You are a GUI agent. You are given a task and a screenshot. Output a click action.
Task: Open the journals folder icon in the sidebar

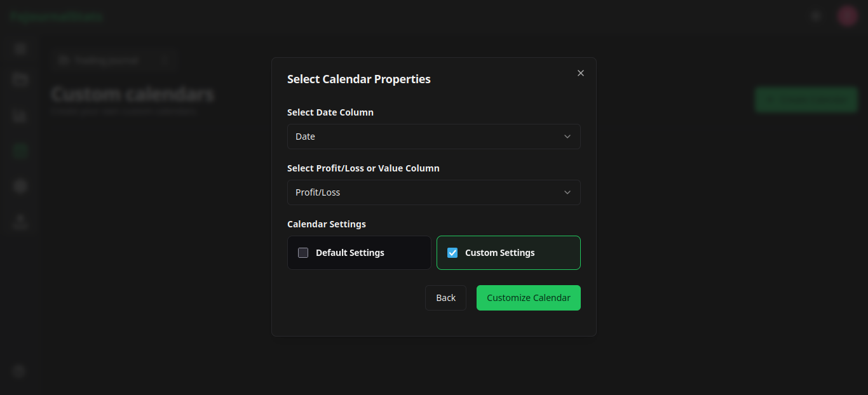pos(19,79)
